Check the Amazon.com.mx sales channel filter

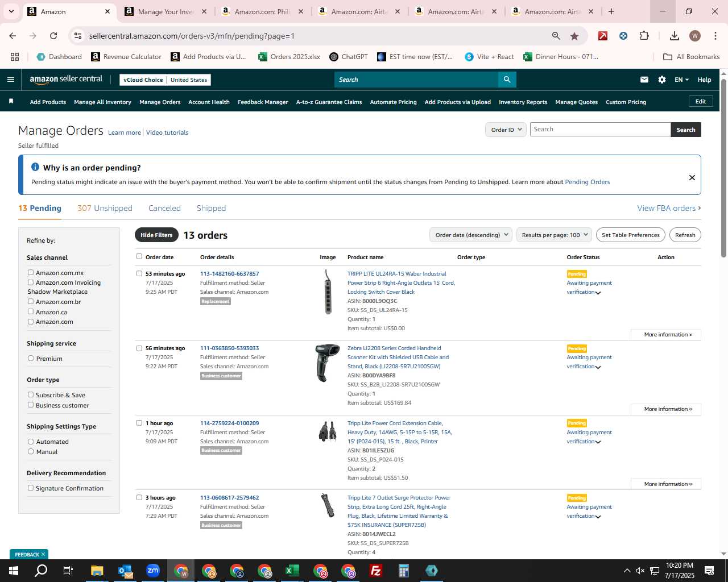[31, 273]
